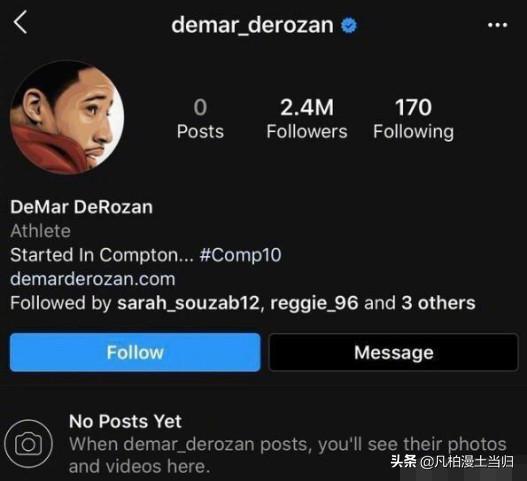Tap the Started In Compton bio text
The height and width of the screenshot is (481, 527).
coord(102,255)
